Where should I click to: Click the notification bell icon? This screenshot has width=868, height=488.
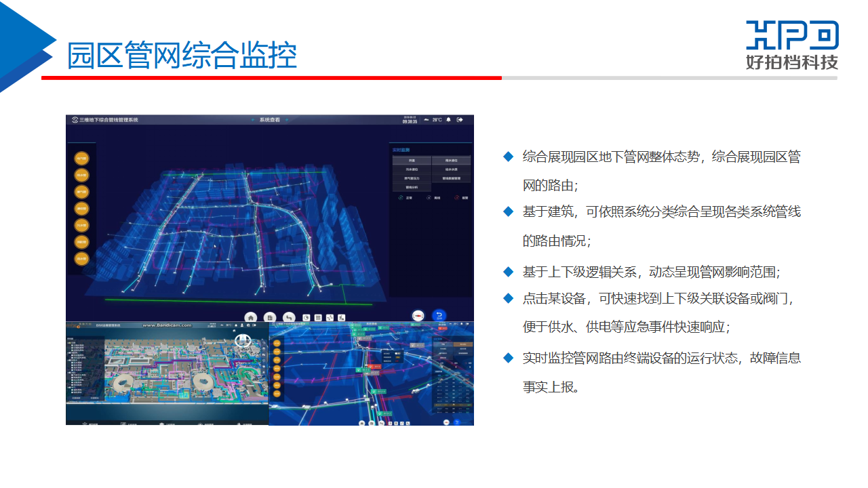[x=448, y=120]
